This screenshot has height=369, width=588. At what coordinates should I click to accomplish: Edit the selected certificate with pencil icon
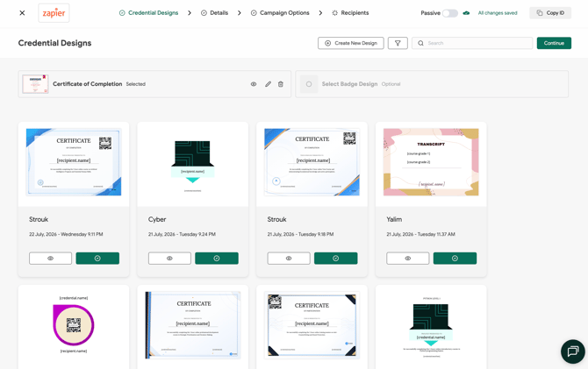click(268, 84)
